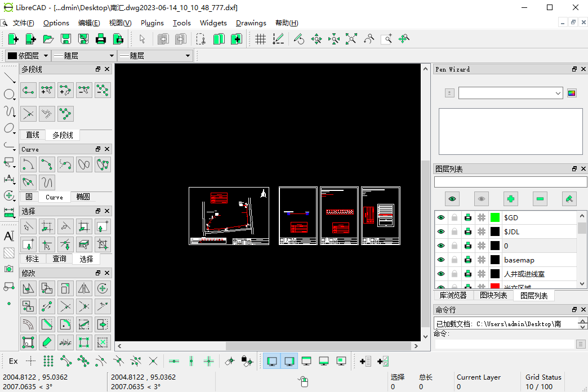Switch to the 椭圆 tab
The width and height of the screenshot is (588, 392).
pos(83,197)
